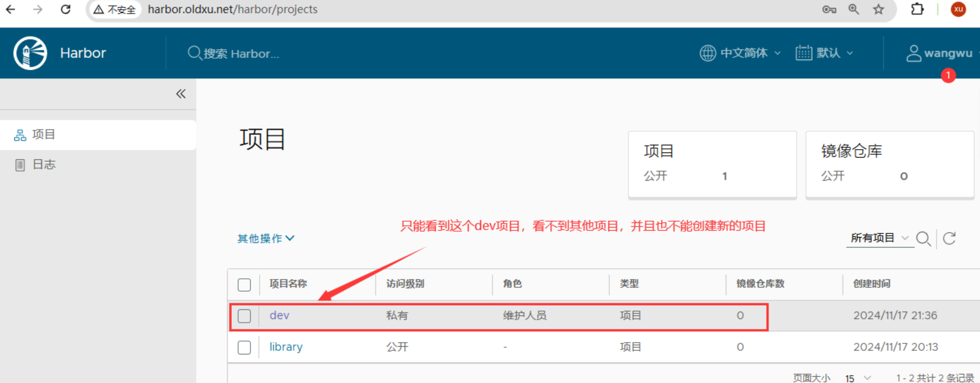The width and height of the screenshot is (980, 383).
Task: Open browser extensions puzzle icon
Action: pos(917,9)
